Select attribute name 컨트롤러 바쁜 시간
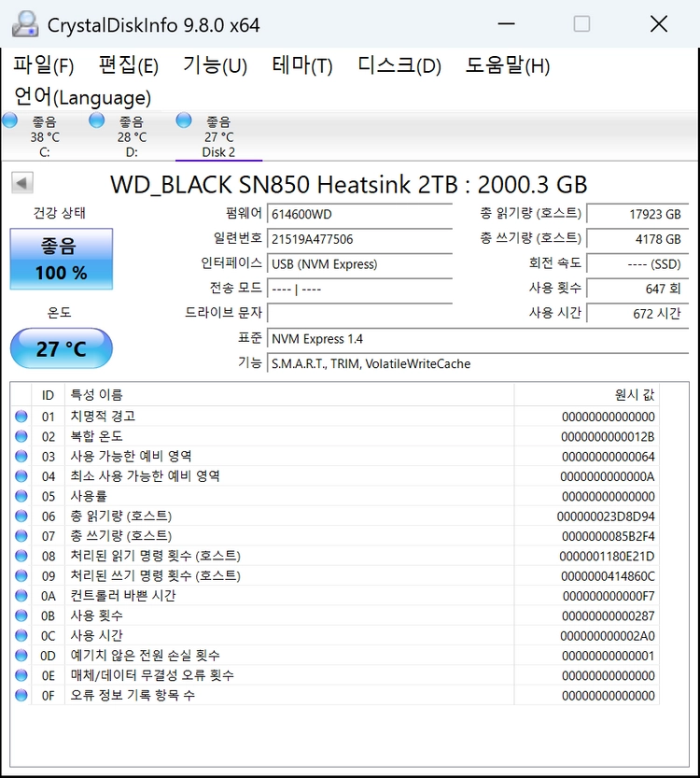The image size is (700, 778). pos(123,596)
